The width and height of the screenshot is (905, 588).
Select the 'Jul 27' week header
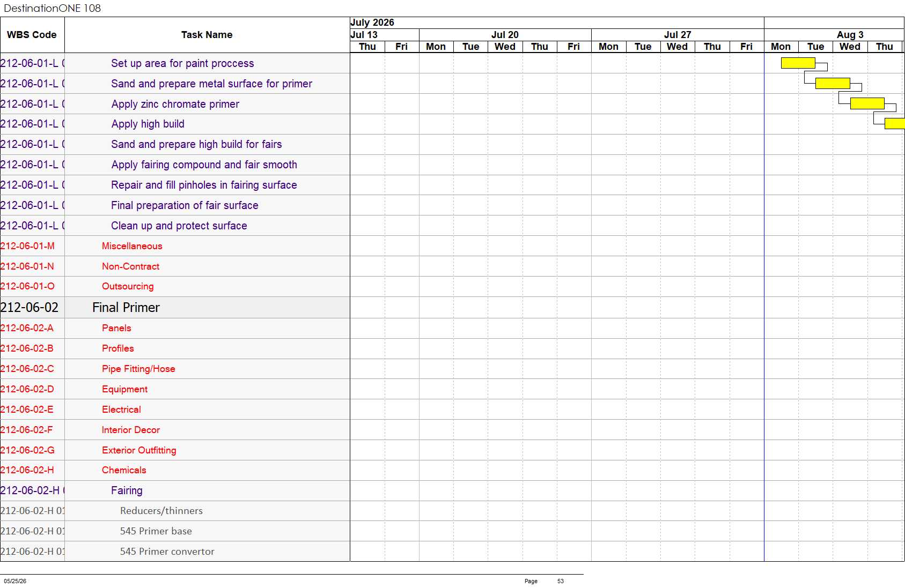pos(678,35)
